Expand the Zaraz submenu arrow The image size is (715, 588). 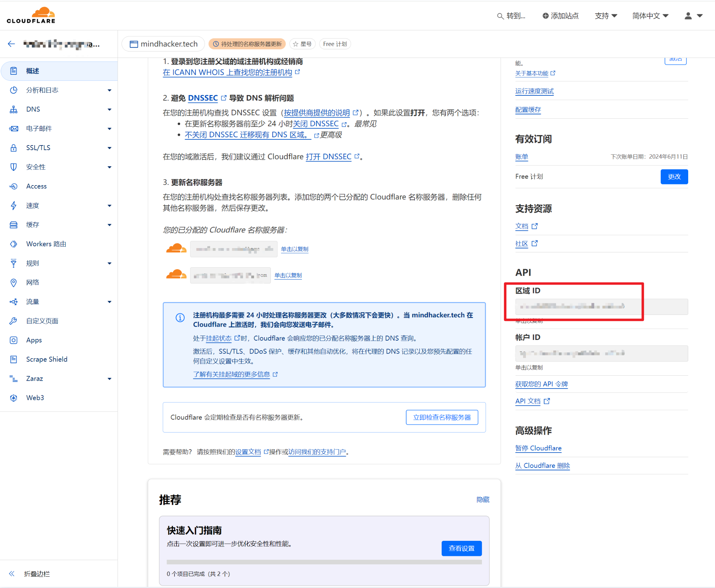109,379
